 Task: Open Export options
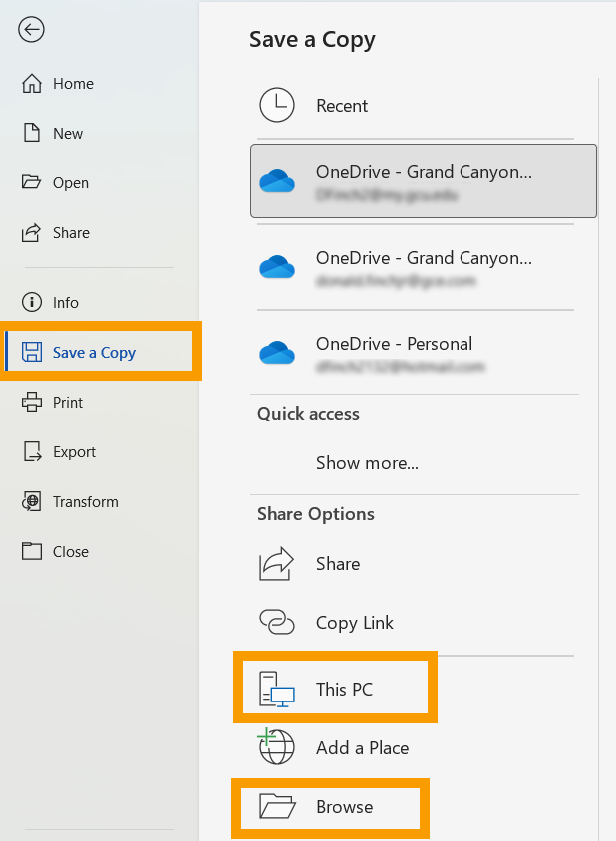(x=74, y=452)
